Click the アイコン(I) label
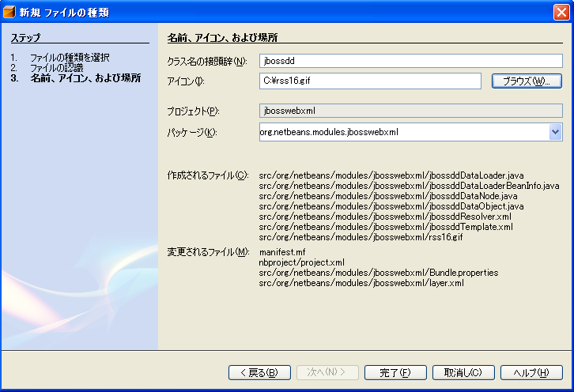574x392 pixels. [x=186, y=81]
